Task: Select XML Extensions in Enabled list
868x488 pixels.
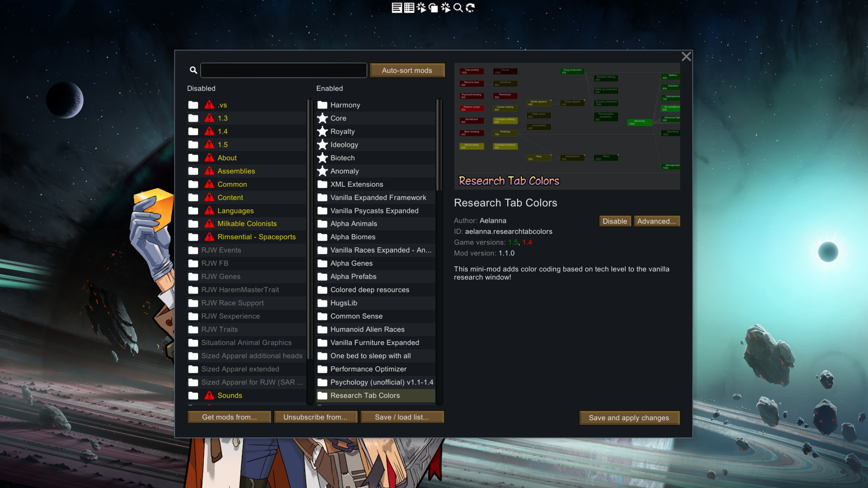Action: point(376,184)
